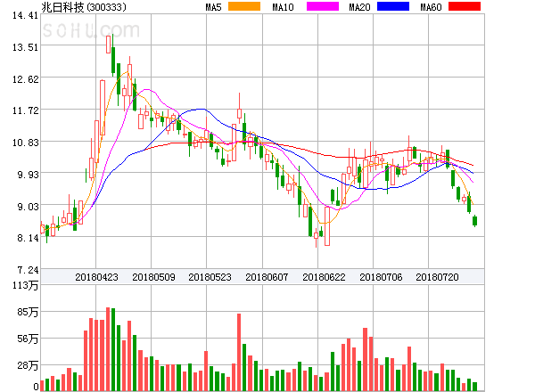Click the tall red volume bar near 20180607

[x=239, y=352]
